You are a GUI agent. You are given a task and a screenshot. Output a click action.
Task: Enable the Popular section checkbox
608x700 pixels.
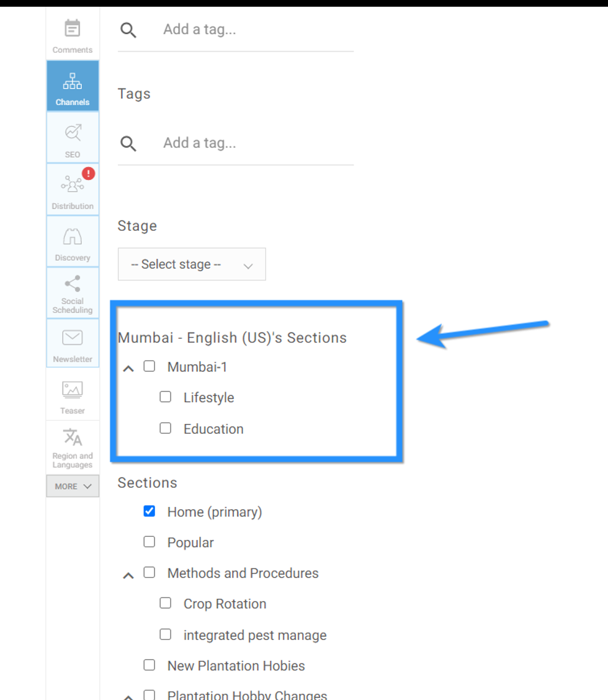[150, 542]
